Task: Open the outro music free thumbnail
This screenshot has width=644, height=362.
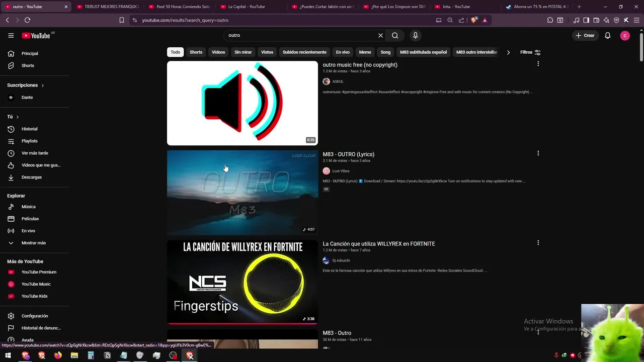Action: click(x=243, y=103)
